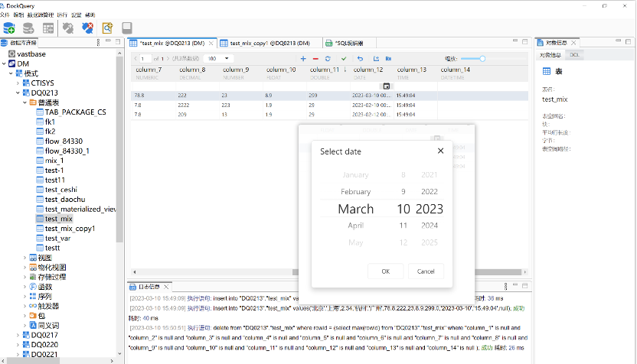This screenshot has width=637, height=364.
Task: Open the 运行 menu
Action: click(x=62, y=15)
